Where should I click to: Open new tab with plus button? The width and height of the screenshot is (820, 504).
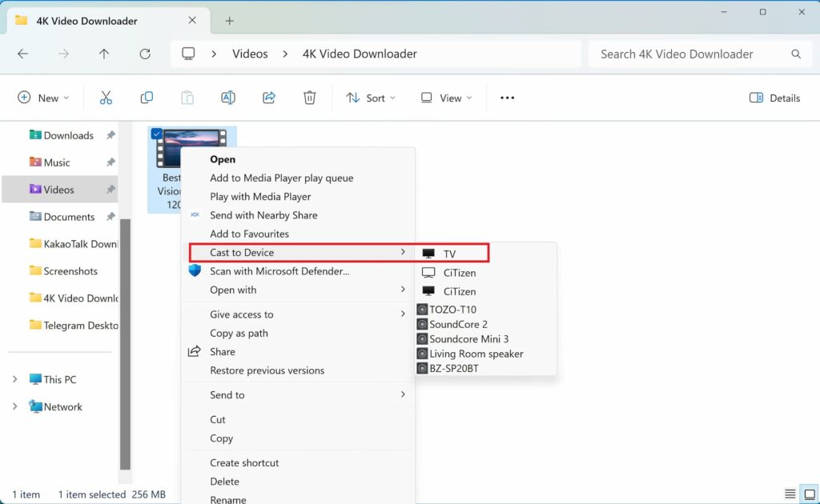(229, 21)
